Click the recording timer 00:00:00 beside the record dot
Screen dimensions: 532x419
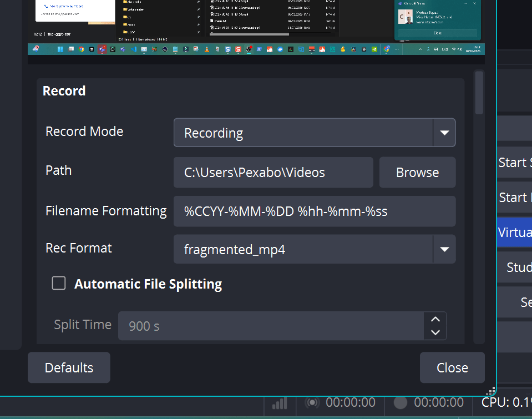coord(439,402)
